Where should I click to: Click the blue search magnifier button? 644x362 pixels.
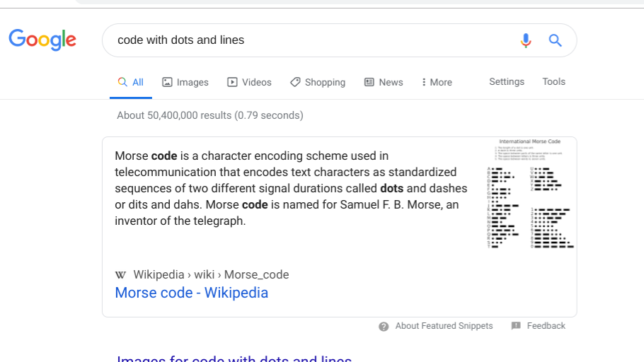click(x=556, y=40)
